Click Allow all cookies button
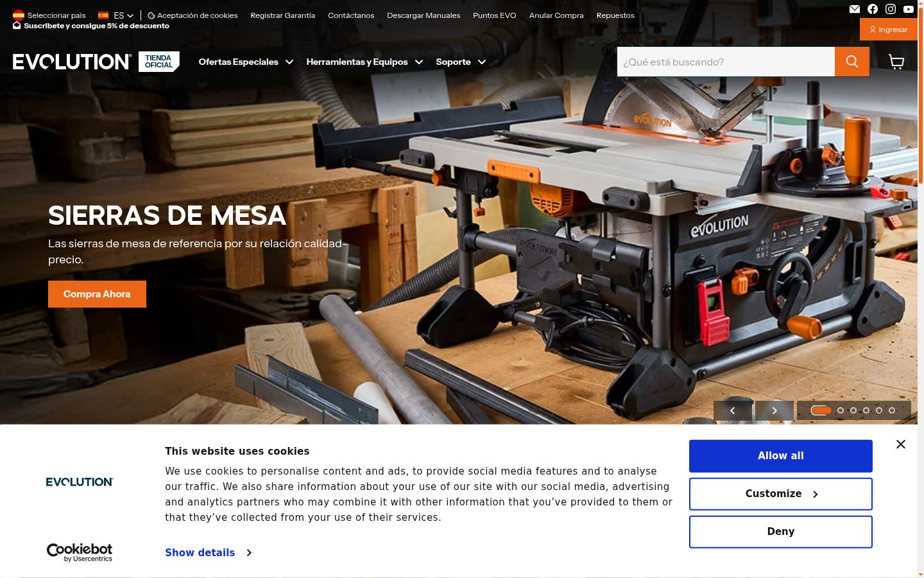The image size is (924, 578). point(781,456)
